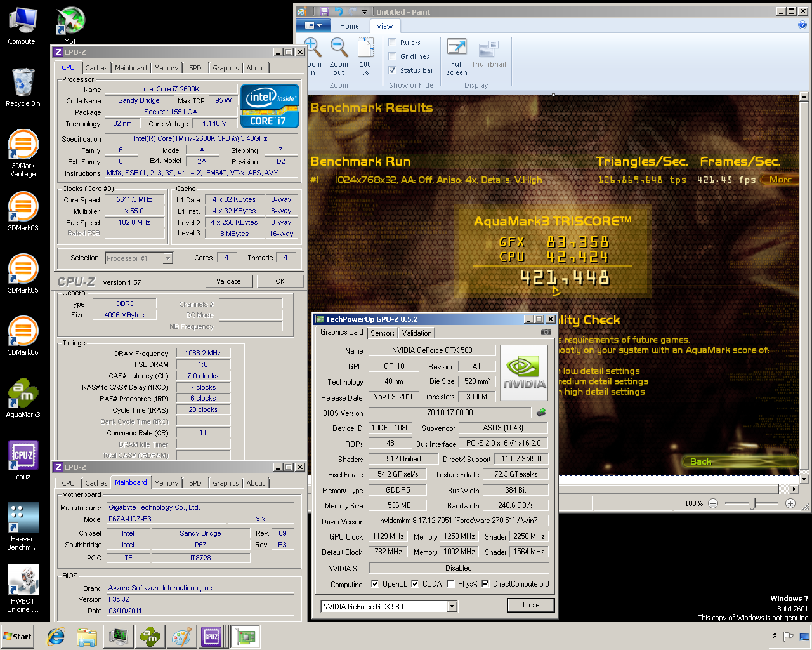Toggle PhysX checkbox in GPU-Z
This screenshot has height=650, width=812.
(450, 584)
